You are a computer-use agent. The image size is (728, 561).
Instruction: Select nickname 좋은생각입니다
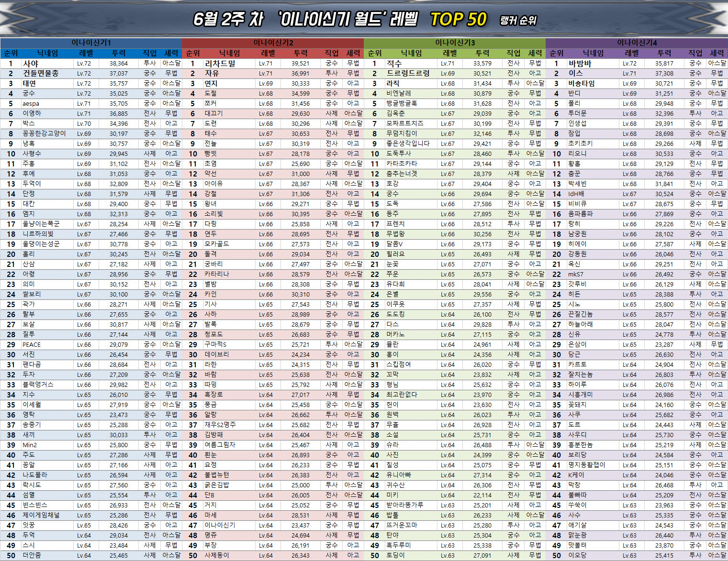[x=408, y=143]
